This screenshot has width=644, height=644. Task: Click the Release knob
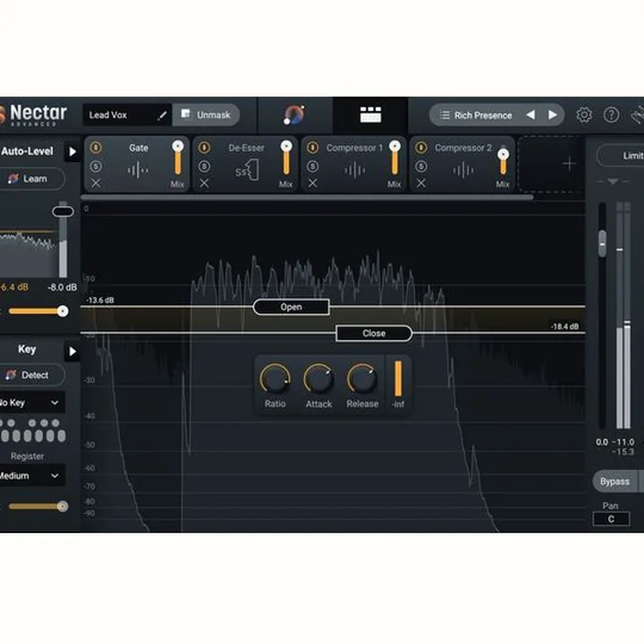click(x=362, y=378)
